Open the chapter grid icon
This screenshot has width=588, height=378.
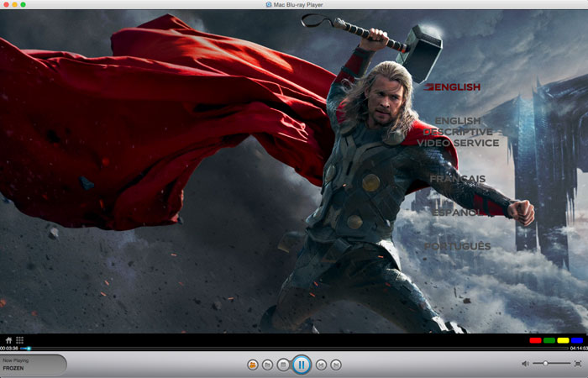point(20,340)
